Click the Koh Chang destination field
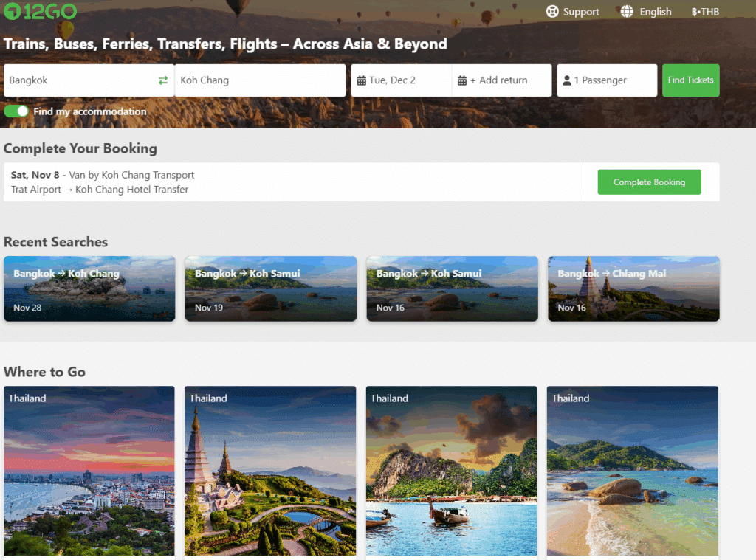The image size is (756, 560). (x=258, y=80)
